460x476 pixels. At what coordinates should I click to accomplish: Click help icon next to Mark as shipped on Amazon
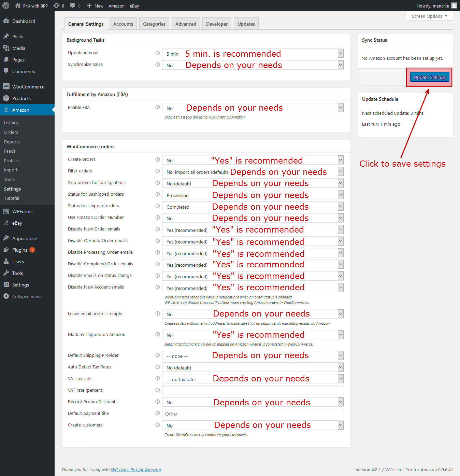pos(158,334)
